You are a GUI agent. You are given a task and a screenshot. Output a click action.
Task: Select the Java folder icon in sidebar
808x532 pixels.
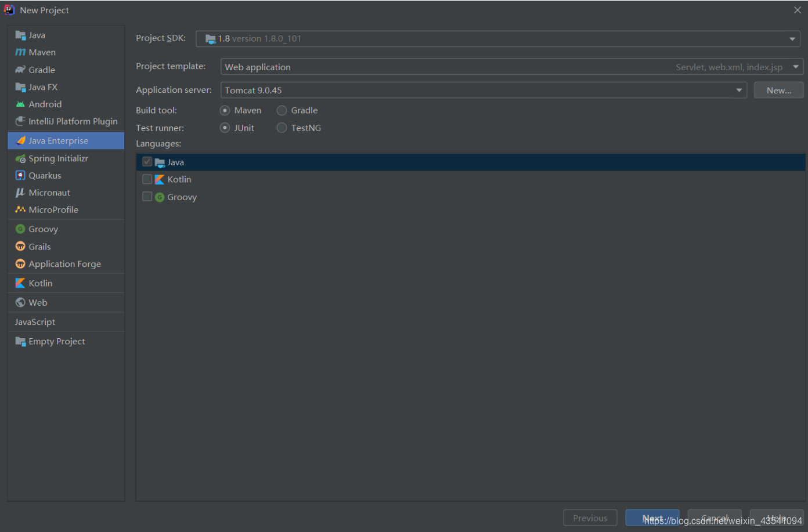[20, 35]
